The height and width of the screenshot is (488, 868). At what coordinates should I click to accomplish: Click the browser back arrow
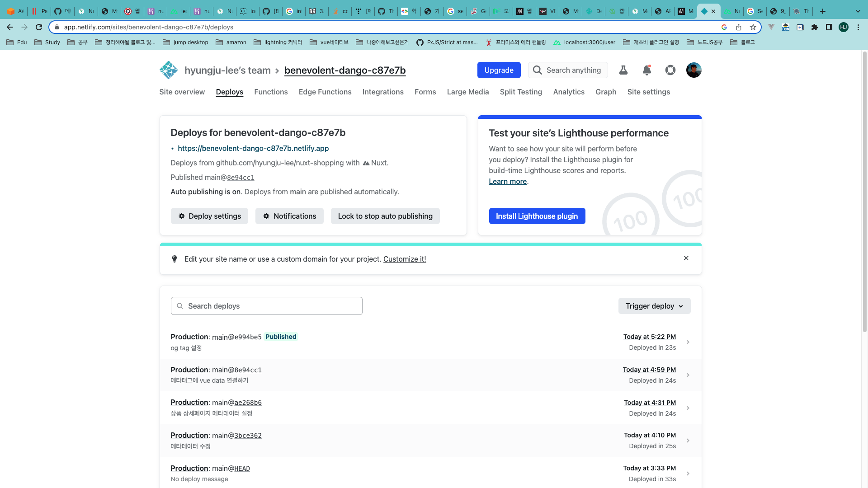point(10,27)
